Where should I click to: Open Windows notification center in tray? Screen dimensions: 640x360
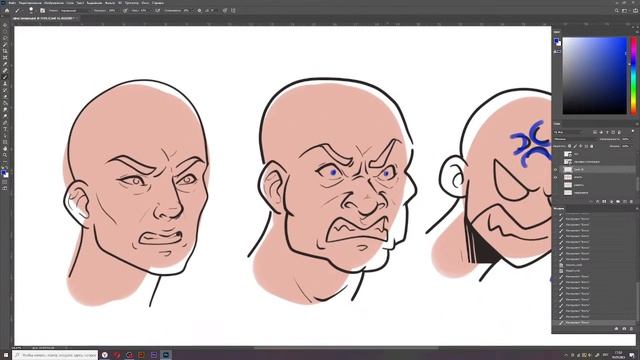pyautogui.click(x=632, y=355)
